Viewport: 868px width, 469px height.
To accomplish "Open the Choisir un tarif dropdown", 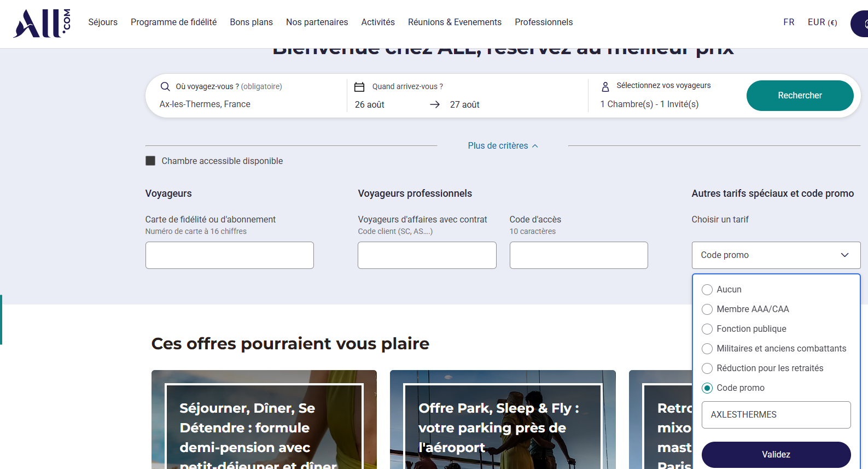I will point(776,255).
